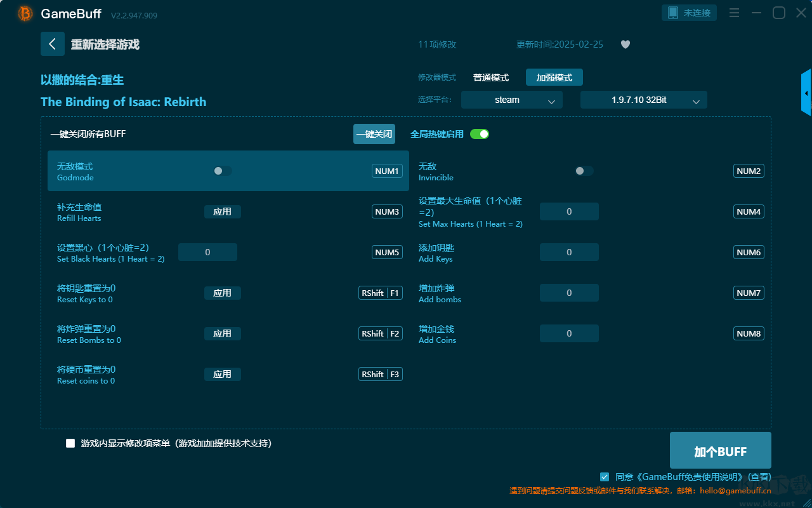This screenshot has width=812, height=508.
Task: Select the 加强模式 tab
Action: (554, 77)
